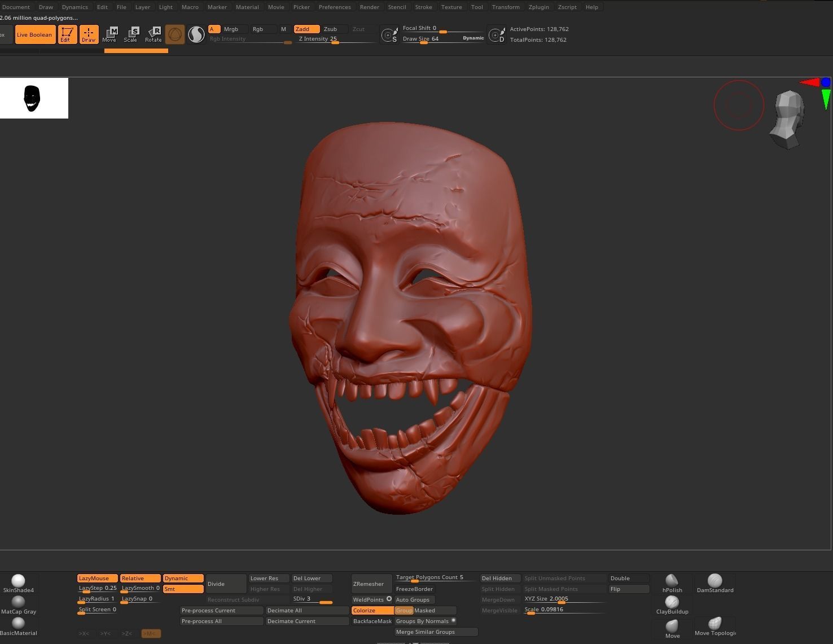This screenshot has width=833, height=644.
Task: Click the S brush size icon
Action: [x=389, y=35]
